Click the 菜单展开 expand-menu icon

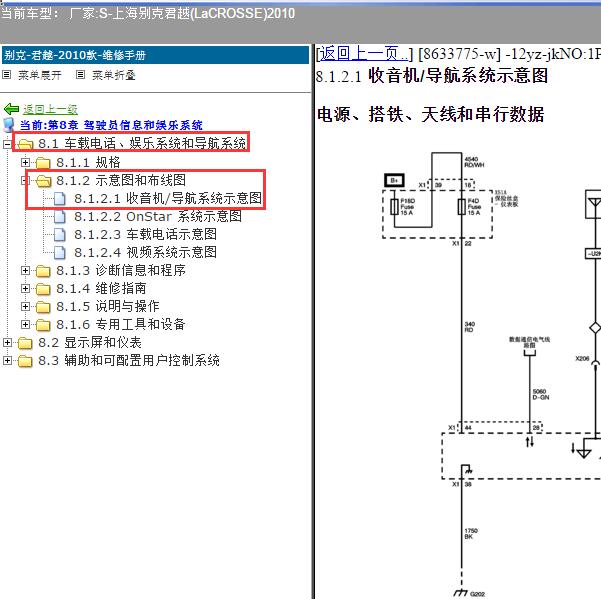[x=7, y=75]
